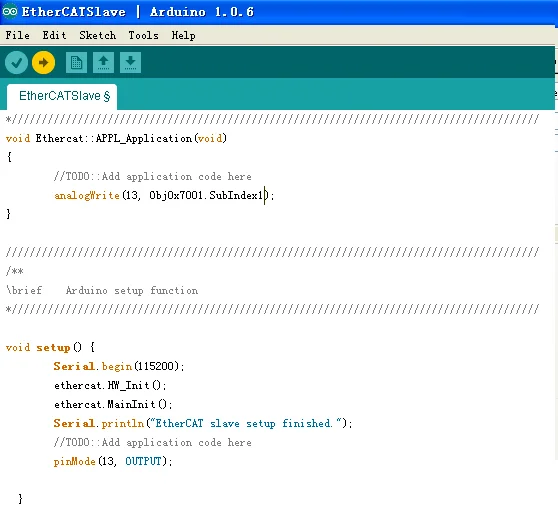Click the pinMode(13, OUTPUT) line
Image resolution: width=558 pixels, height=515 pixels.
pos(113,461)
